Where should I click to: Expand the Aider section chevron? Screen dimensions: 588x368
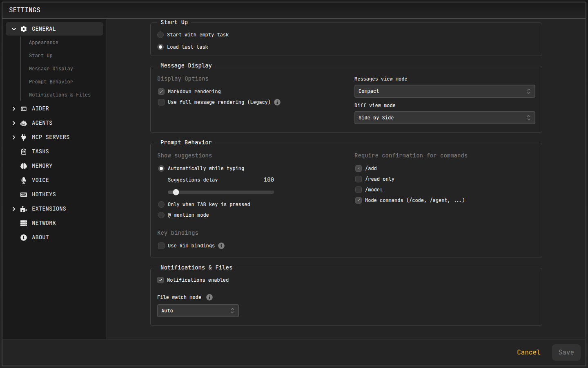14,109
